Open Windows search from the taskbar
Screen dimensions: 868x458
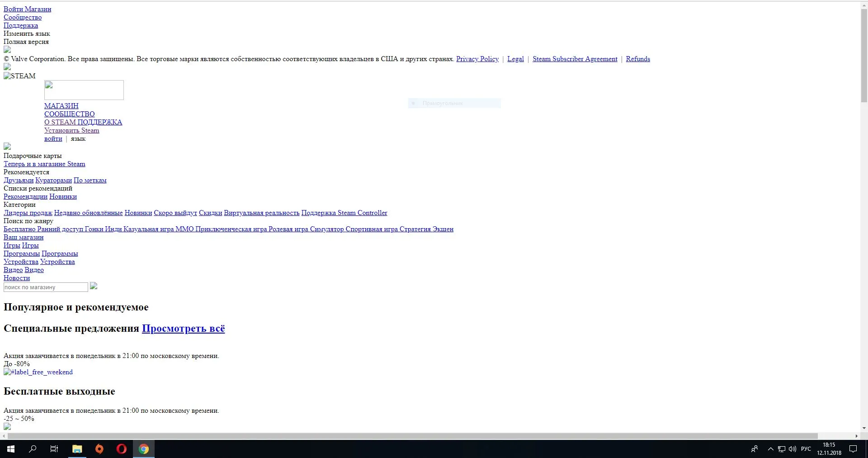click(33, 449)
